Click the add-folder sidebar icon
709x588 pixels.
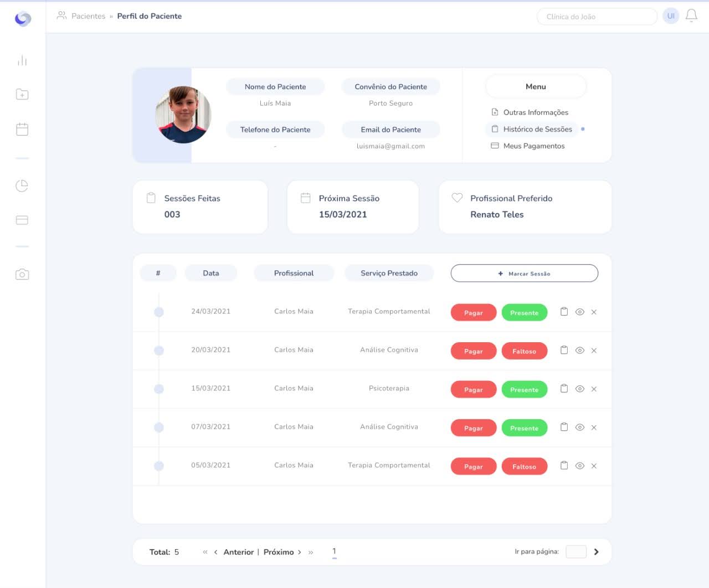(22, 94)
